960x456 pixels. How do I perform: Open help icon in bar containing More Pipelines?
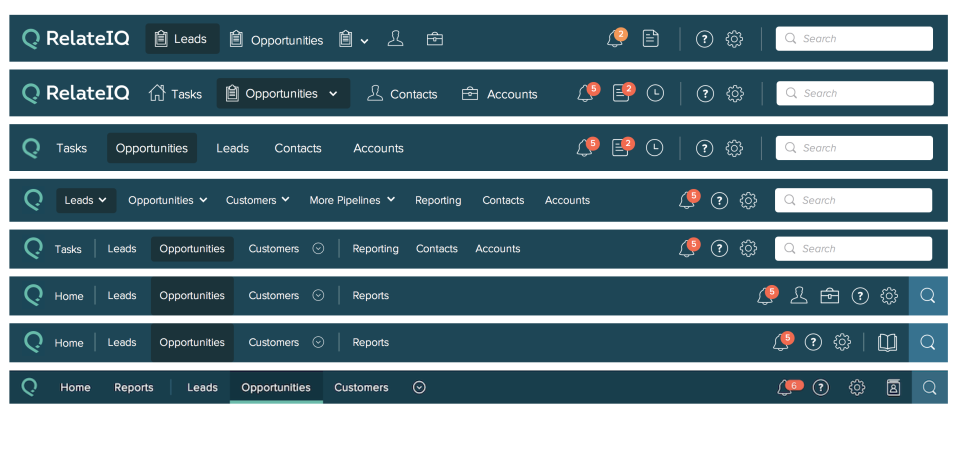(x=719, y=200)
